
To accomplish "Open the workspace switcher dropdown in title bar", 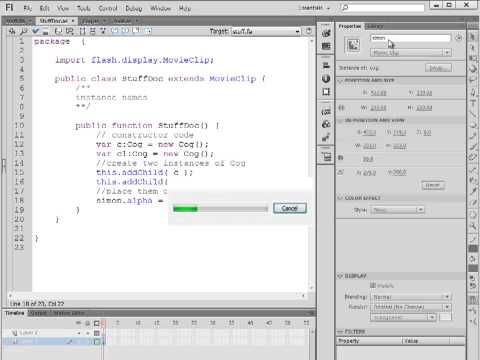I will click(x=314, y=8).
